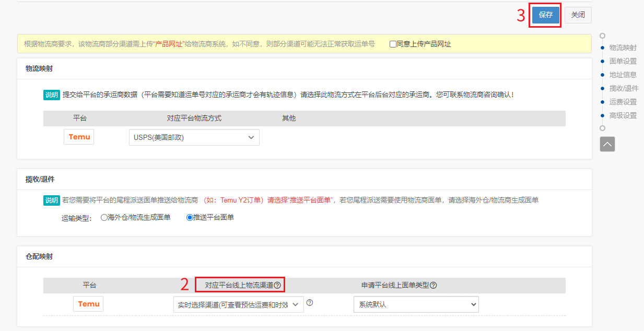The height and width of the screenshot is (331, 644).
Task: Select 推送平台面单 radio option
Action: point(190,217)
